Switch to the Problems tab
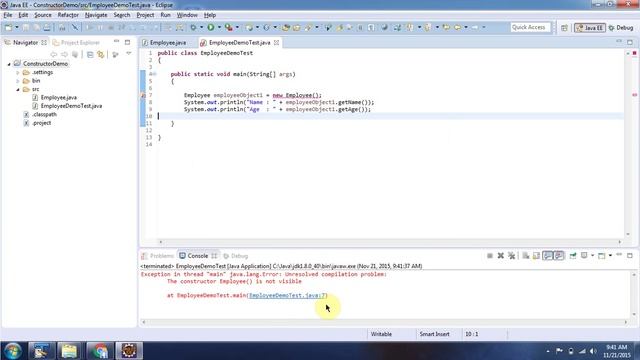This screenshot has height=360, width=640. [x=158, y=256]
